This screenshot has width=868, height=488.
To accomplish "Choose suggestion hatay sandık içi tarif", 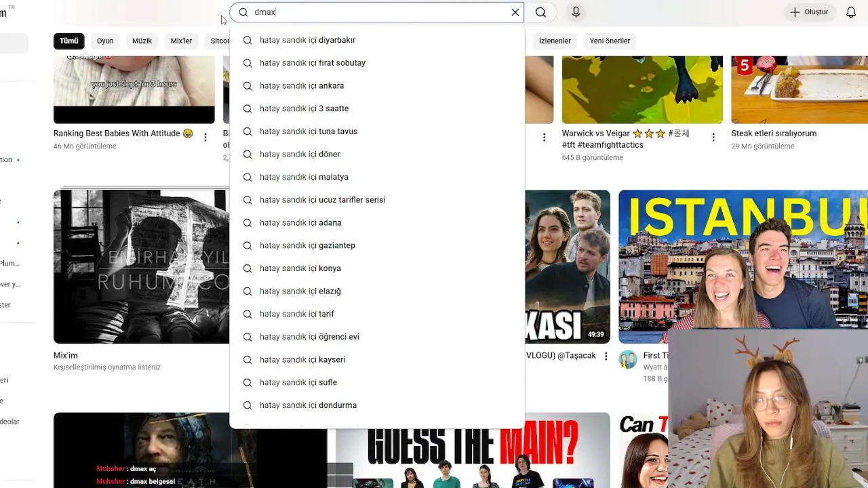I will coord(377,314).
